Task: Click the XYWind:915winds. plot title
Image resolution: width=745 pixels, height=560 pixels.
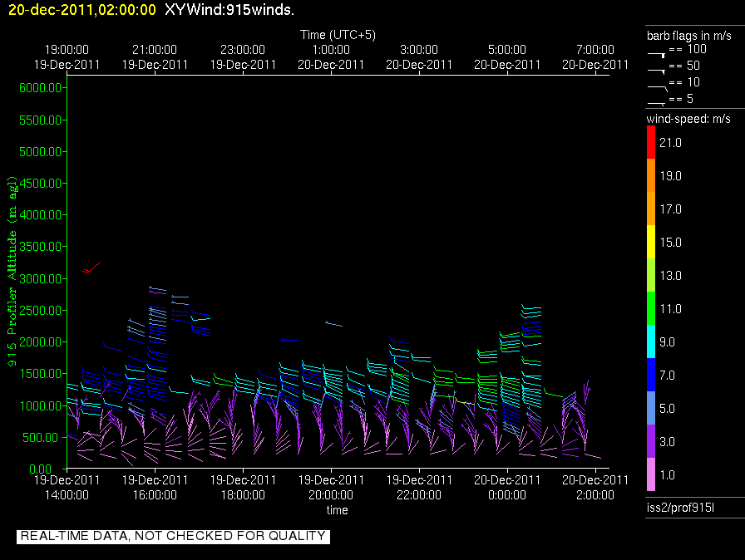Action: pos(229,9)
